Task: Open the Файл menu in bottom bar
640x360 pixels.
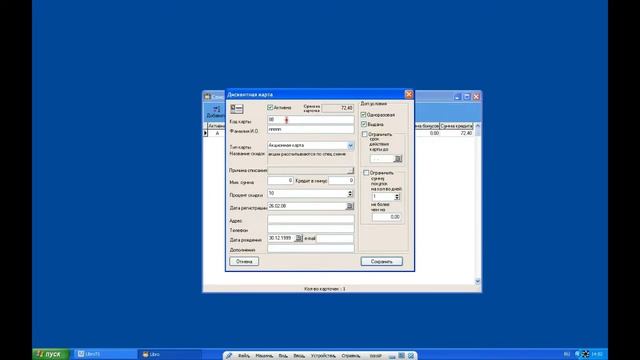Action: [x=244, y=356]
